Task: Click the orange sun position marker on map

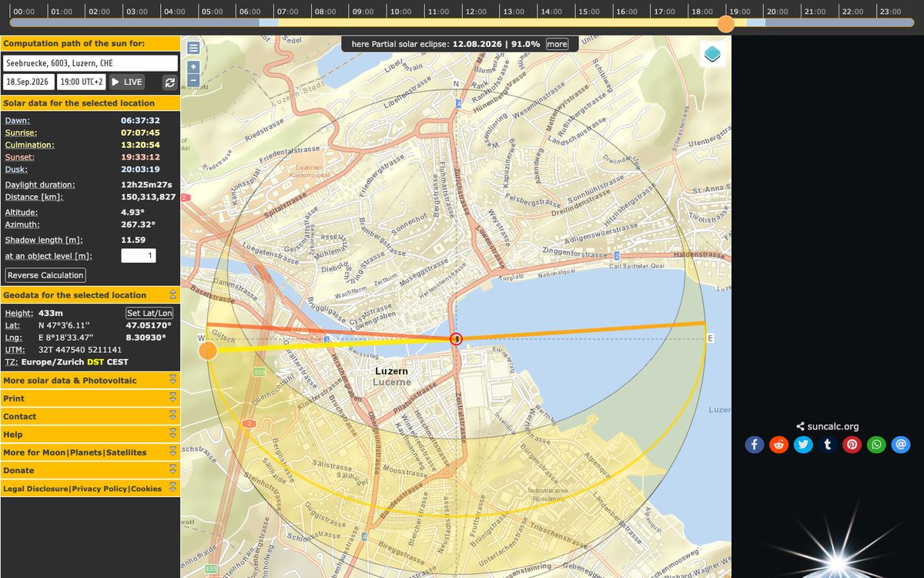Action: tap(208, 351)
